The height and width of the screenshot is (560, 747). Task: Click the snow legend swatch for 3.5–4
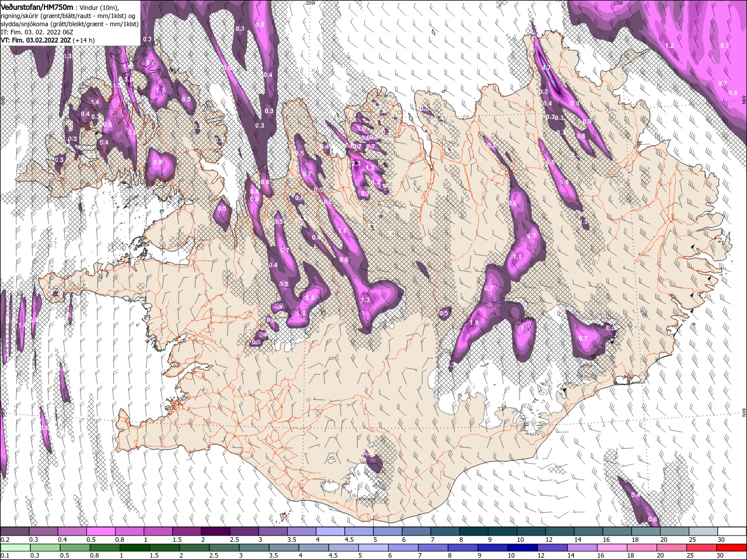pyautogui.click(x=302, y=531)
